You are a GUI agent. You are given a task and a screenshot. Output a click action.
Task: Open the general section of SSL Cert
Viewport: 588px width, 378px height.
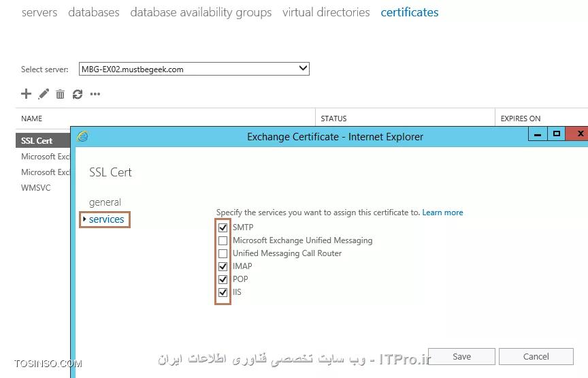(x=105, y=202)
